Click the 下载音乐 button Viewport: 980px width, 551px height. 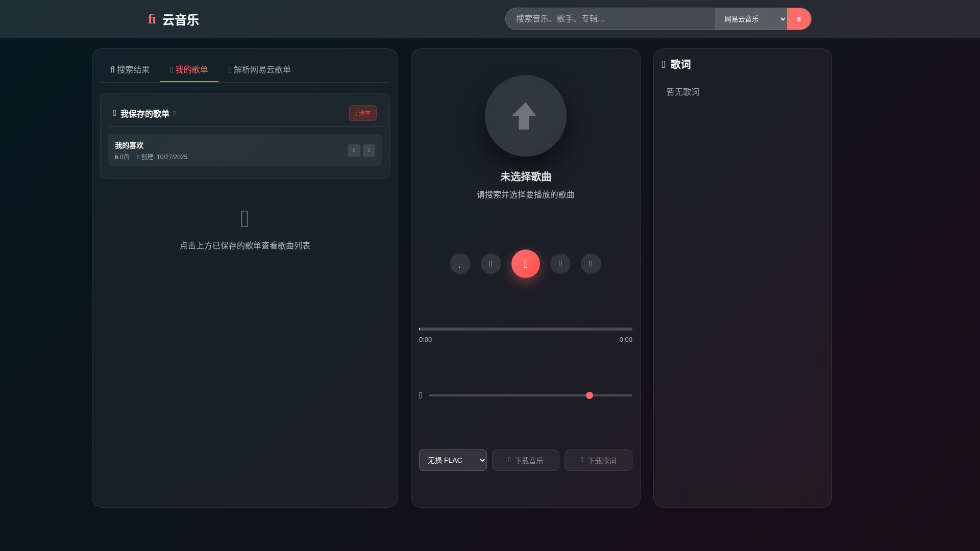[x=525, y=460]
